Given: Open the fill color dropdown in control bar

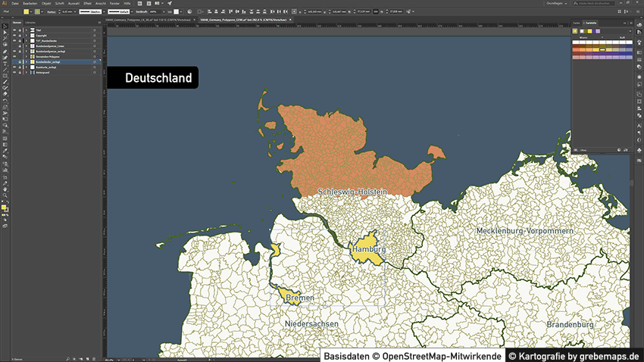Looking at the screenshot, I should pyautogui.click(x=32, y=13).
